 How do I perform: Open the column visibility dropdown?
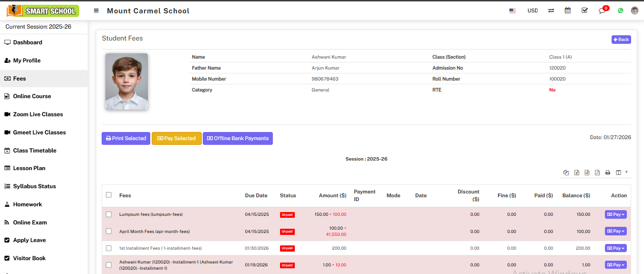[621, 173]
